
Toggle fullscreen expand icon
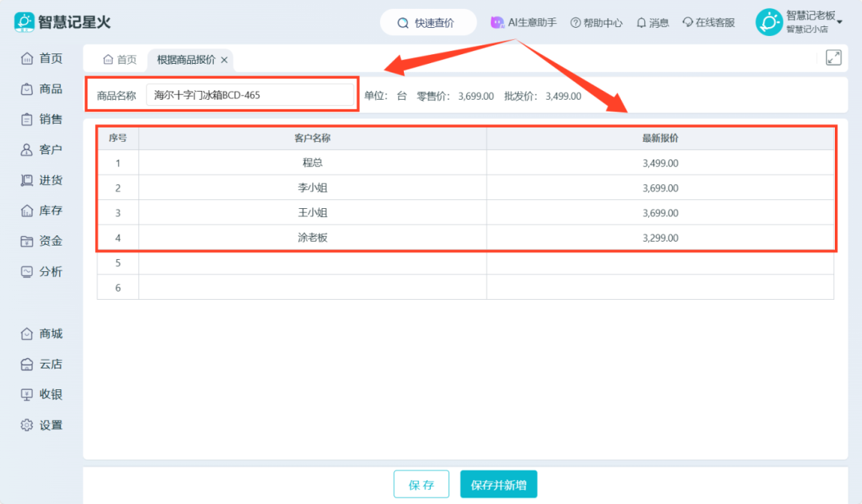point(833,57)
